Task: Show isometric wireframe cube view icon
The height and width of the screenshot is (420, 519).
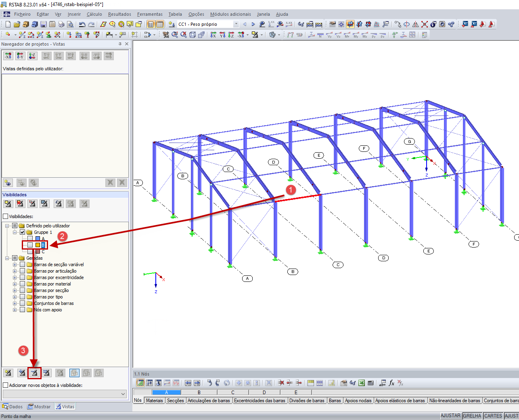Action: 193,35
